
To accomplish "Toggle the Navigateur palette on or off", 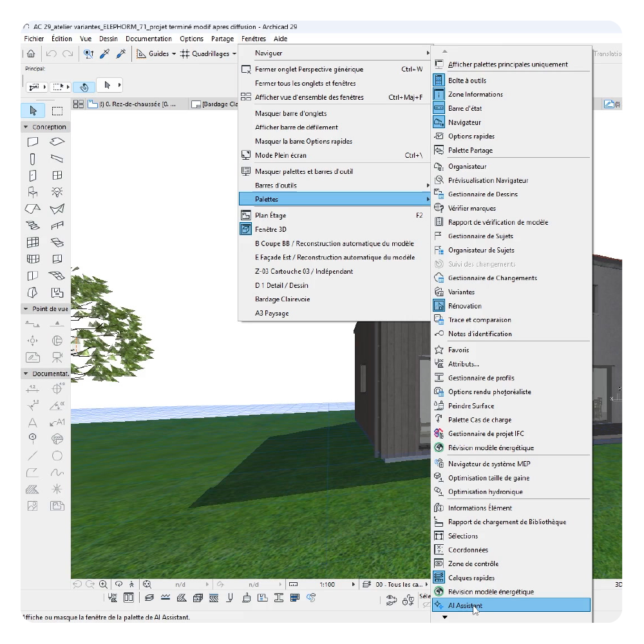I will coord(464,122).
